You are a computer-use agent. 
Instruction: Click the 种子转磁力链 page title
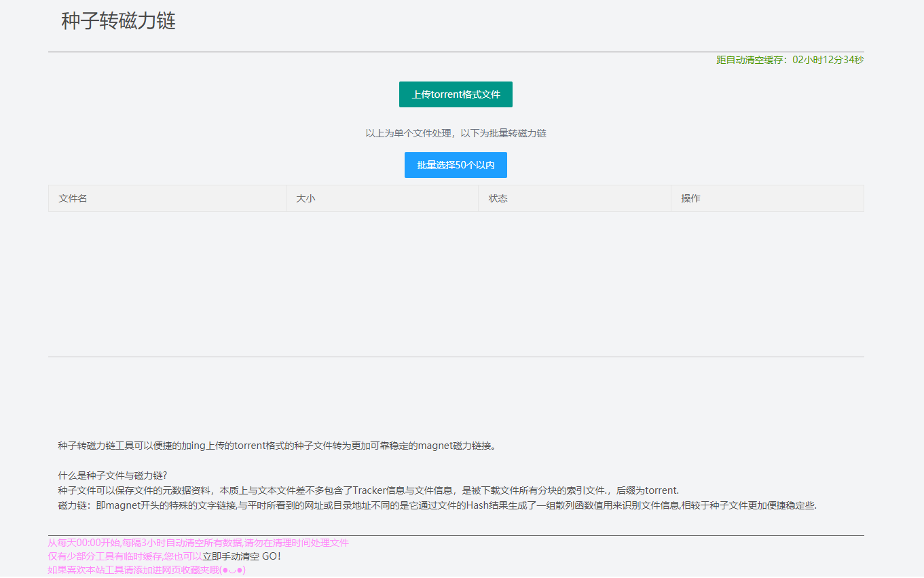[117, 21]
